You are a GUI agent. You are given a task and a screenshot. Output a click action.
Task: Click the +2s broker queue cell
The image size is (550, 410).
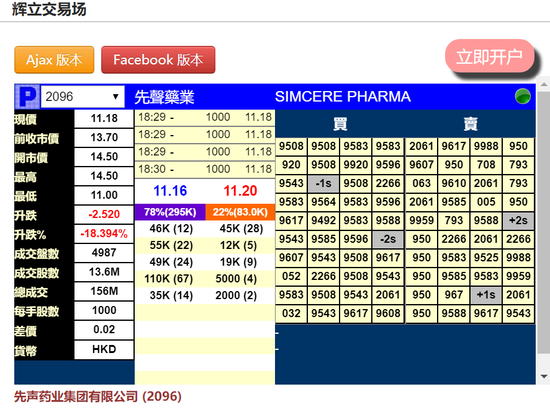(x=518, y=221)
